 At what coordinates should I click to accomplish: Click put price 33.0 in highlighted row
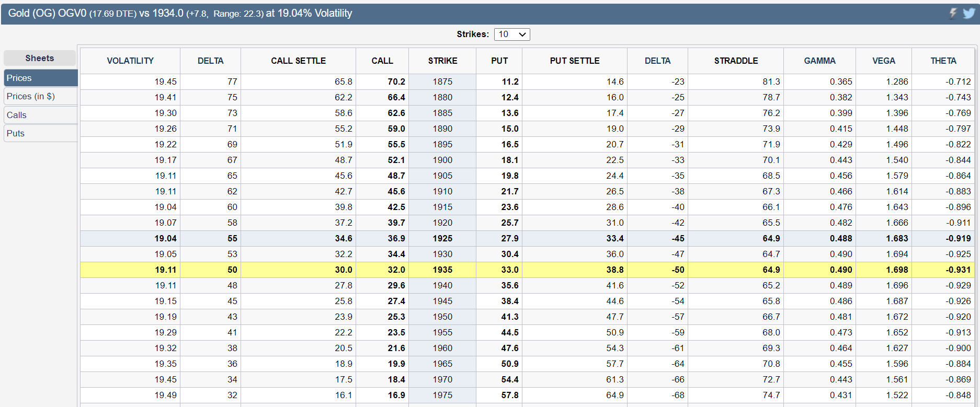(x=510, y=270)
